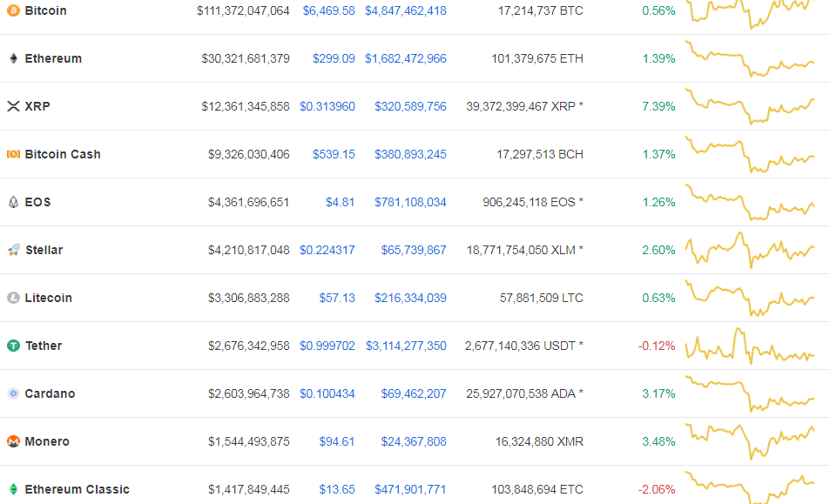Click Bitcoin Cash volume $380,893,245
Viewport: 830px width, 504px height.
pos(410,154)
